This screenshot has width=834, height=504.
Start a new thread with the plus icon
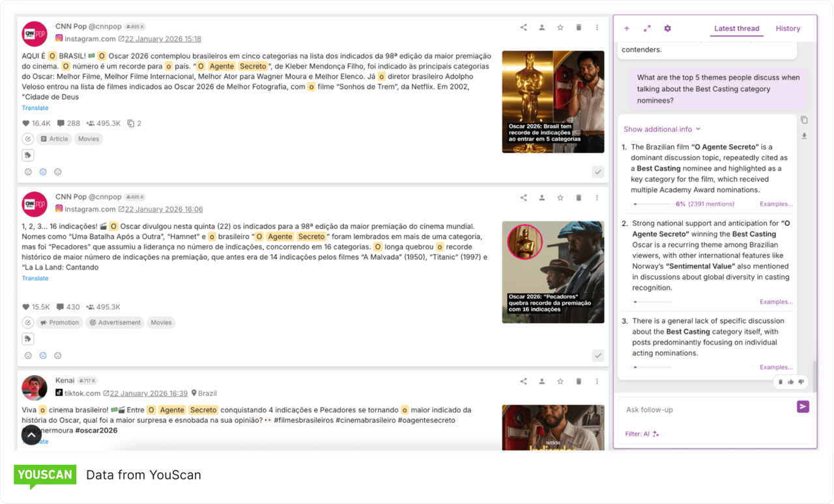click(626, 28)
